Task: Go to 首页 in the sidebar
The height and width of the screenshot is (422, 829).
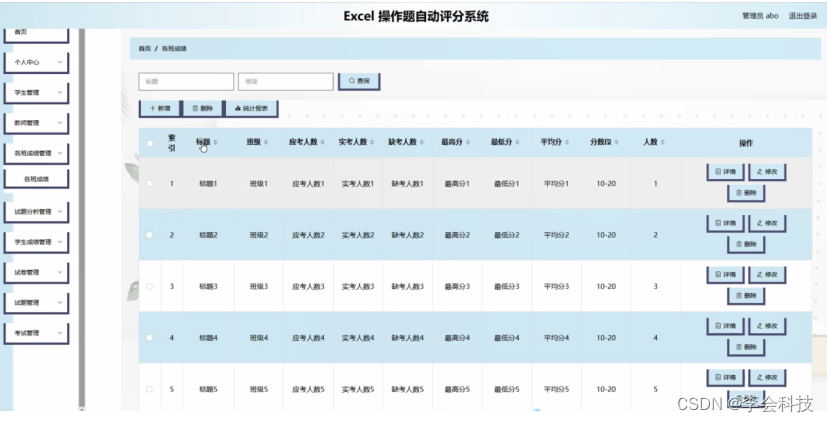Action: (x=36, y=34)
